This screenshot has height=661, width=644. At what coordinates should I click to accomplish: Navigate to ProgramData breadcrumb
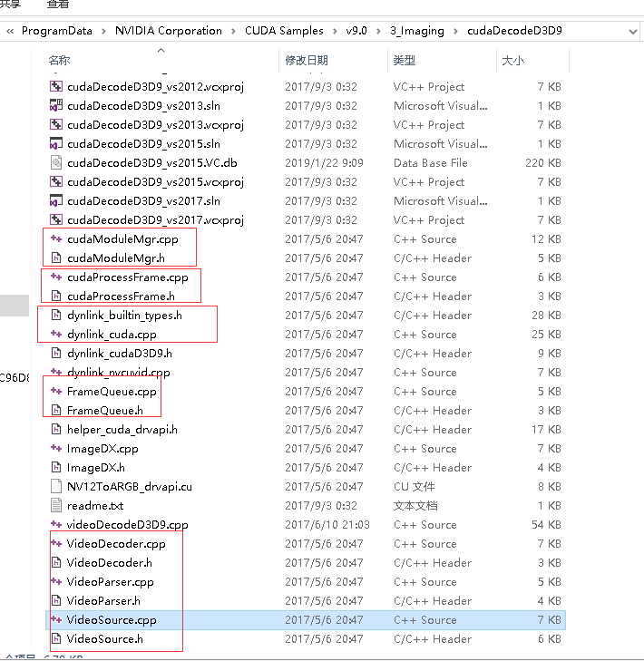point(57,31)
